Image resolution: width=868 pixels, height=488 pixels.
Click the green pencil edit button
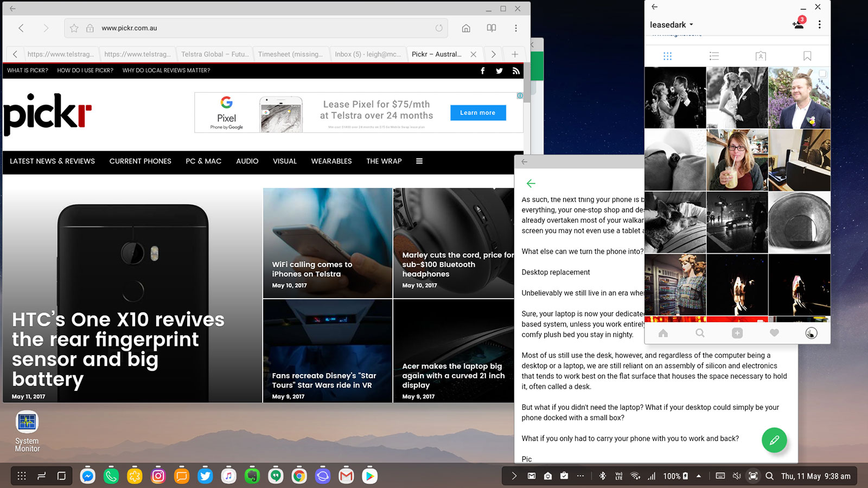click(774, 440)
